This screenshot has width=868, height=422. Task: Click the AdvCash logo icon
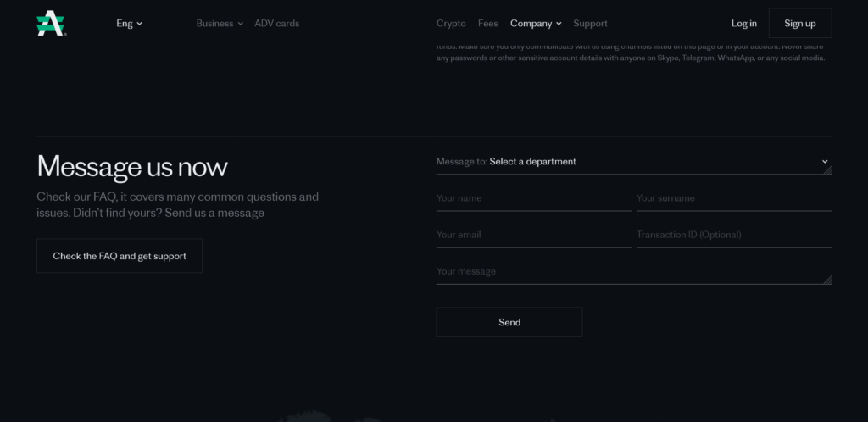click(51, 23)
